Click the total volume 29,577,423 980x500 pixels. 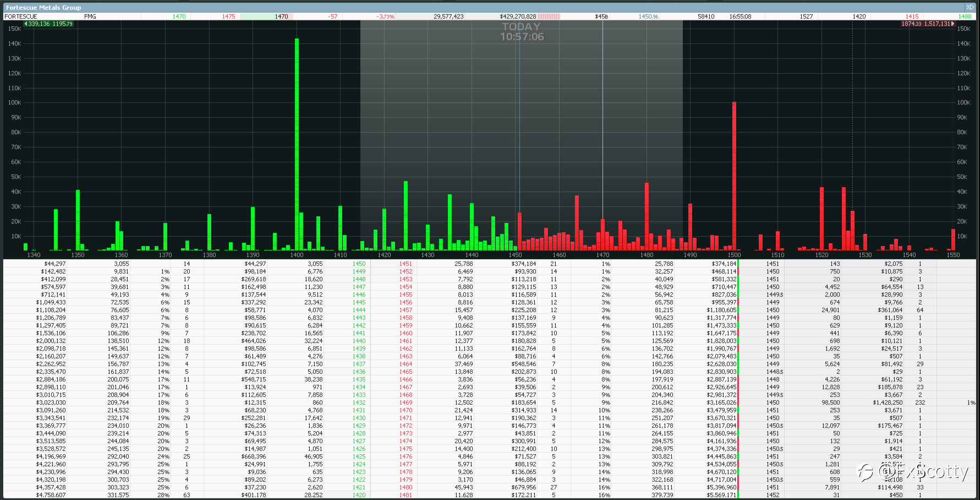pos(448,17)
